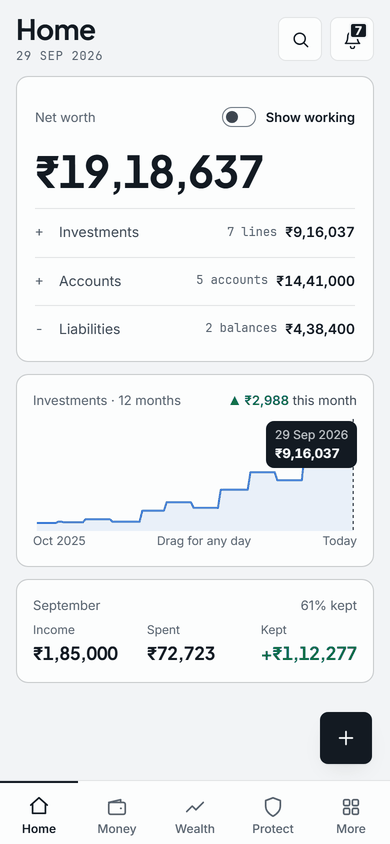Open the More grid tab icon
The height and width of the screenshot is (844, 390).
[x=351, y=807]
